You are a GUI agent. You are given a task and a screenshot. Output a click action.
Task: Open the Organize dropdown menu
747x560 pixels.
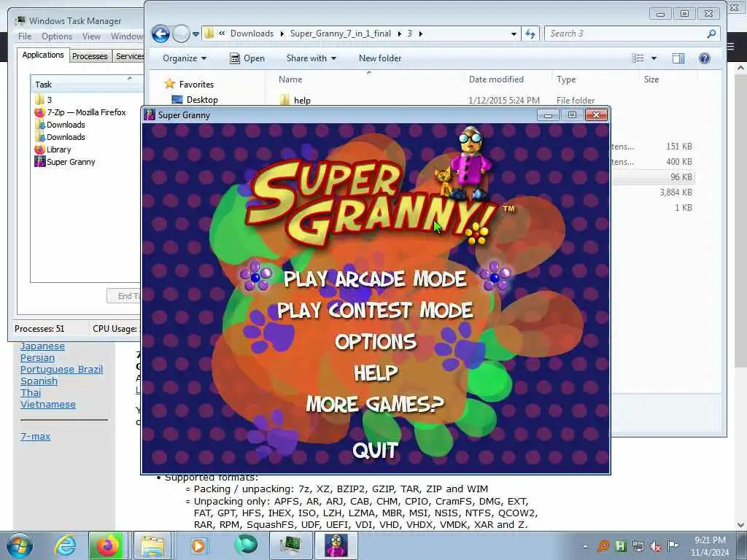(x=185, y=58)
